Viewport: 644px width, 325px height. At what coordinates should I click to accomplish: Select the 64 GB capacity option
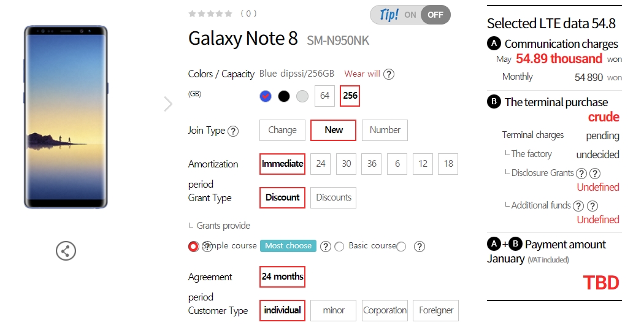324,96
